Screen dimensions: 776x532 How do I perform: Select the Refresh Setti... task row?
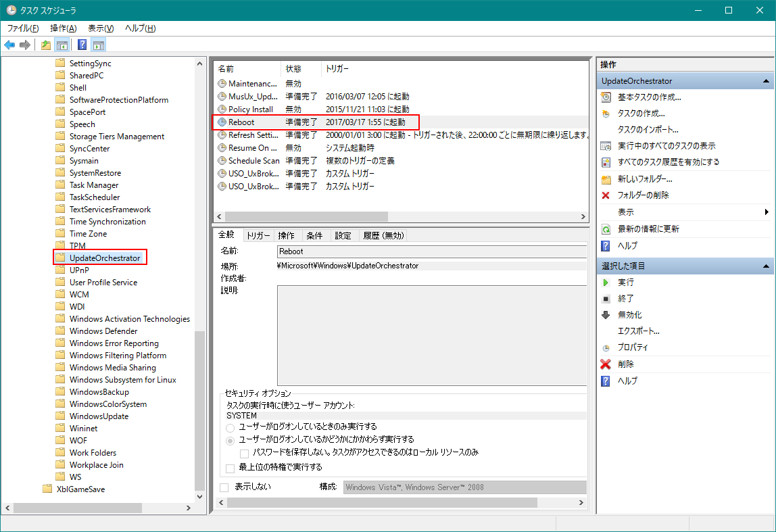401,135
